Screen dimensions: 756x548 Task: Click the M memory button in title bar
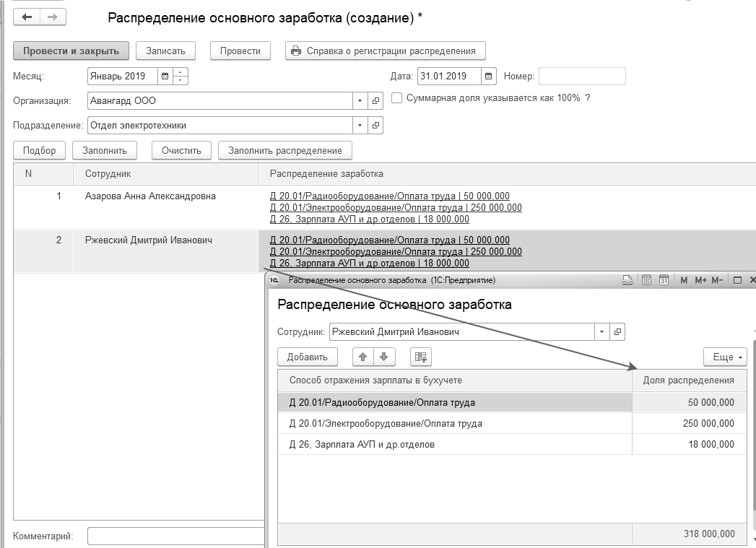click(684, 280)
